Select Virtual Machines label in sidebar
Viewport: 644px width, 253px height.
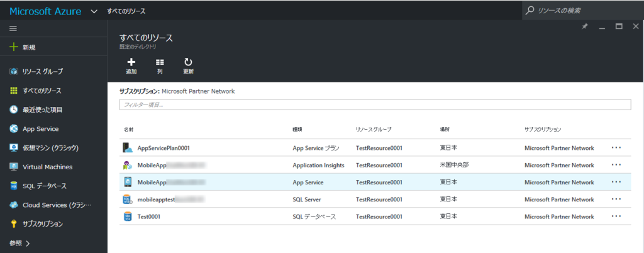[x=48, y=167]
